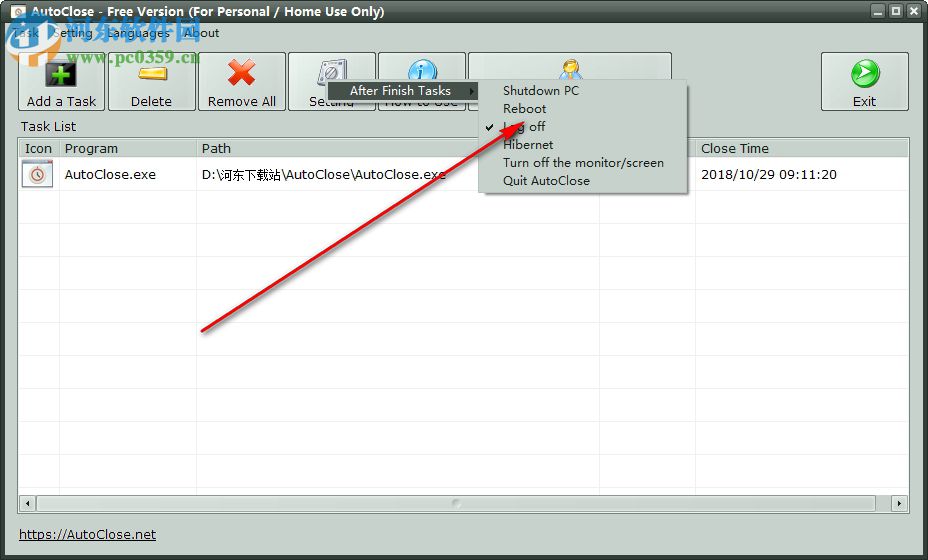Choose Reboot from submenu
The image size is (928, 560).
point(524,109)
